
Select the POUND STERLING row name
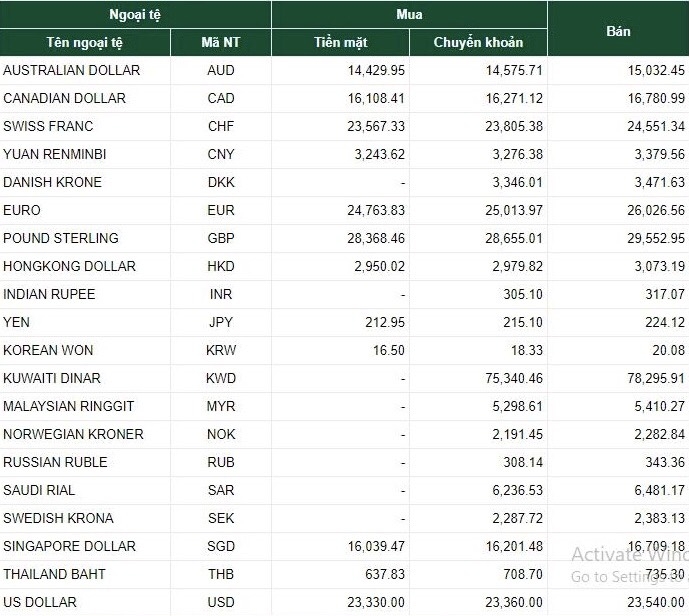[x=61, y=239]
